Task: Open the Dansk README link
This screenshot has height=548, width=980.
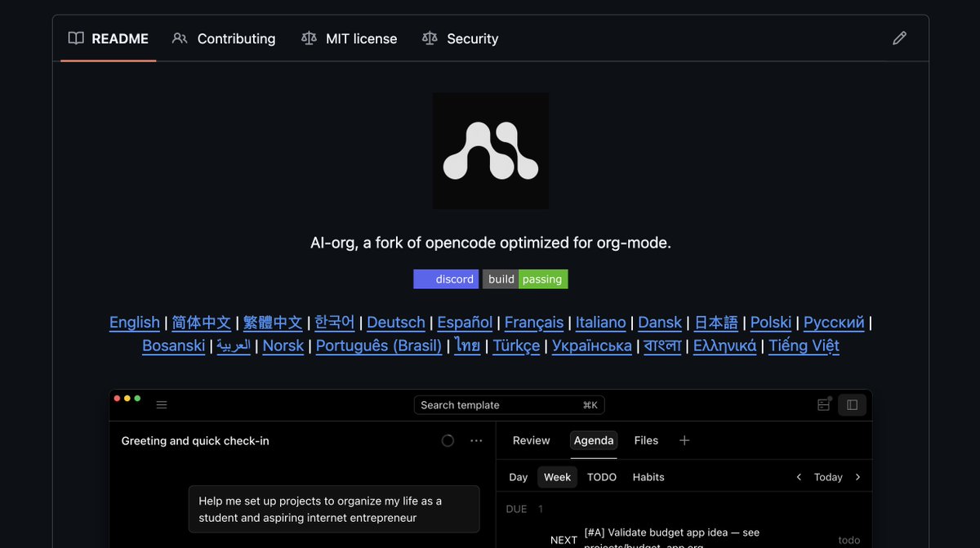Action: click(x=660, y=323)
